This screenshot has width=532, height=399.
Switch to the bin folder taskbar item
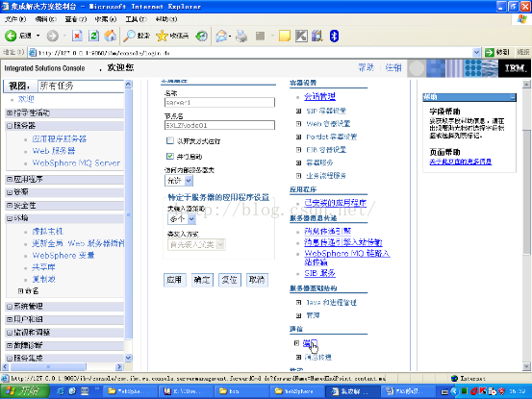(x=242, y=391)
